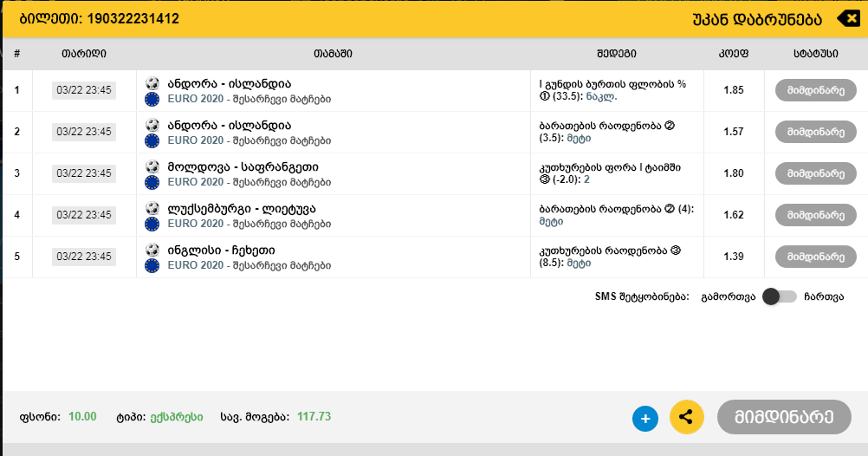Click მიმდინარე status button in row 1
868x456 pixels.
815,90
